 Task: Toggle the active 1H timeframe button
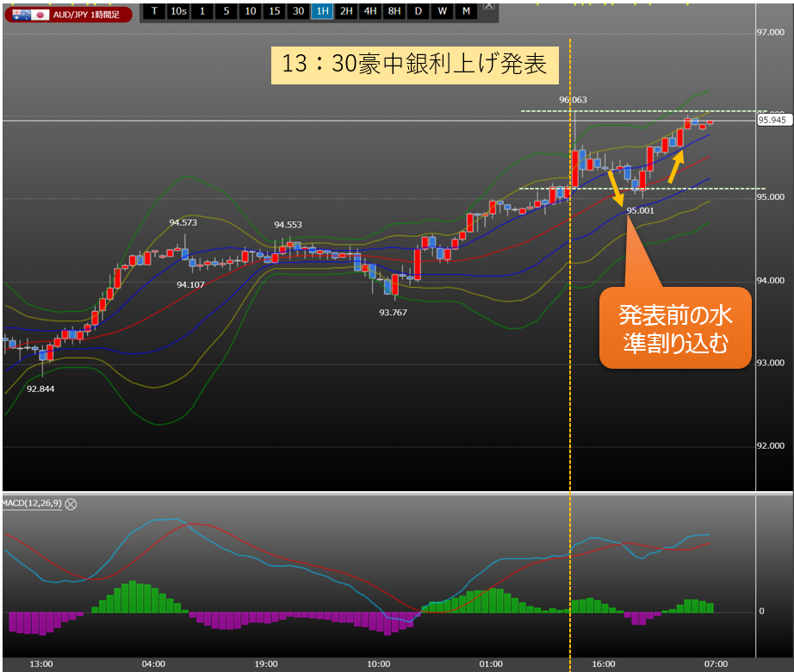click(322, 11)
